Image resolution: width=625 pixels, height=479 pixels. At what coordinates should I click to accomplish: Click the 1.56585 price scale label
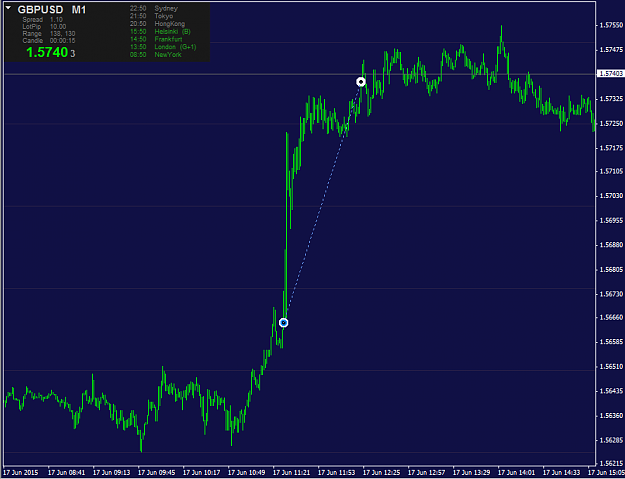pos(611,342)
